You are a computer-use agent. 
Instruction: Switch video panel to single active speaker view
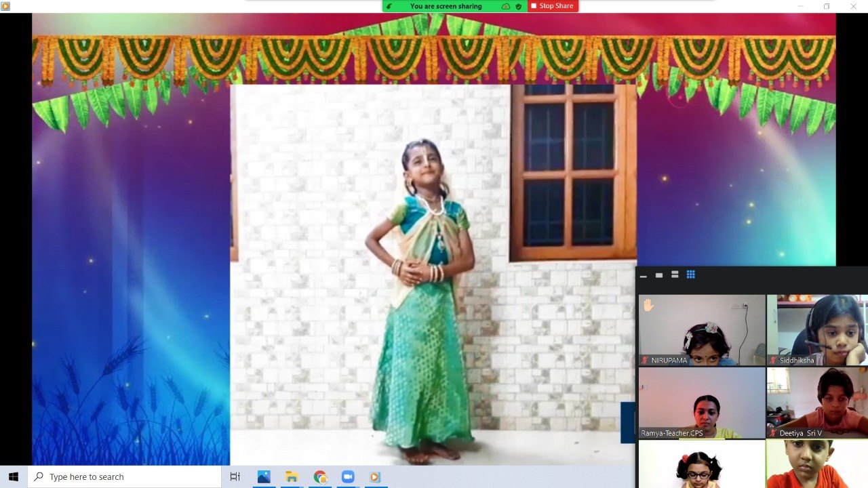(659, 274)
